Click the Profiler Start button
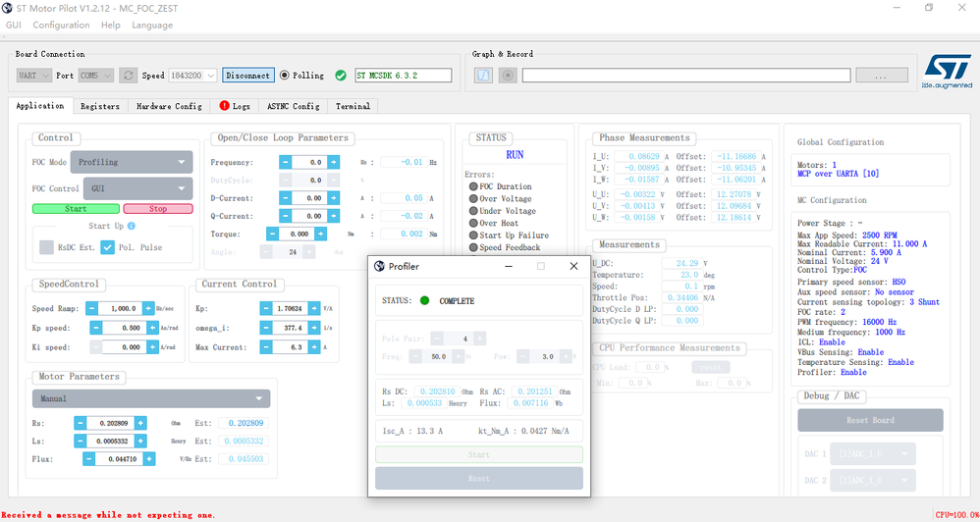Image resolution: width=980 pixels, height=522 pixels. click(479, 454)
